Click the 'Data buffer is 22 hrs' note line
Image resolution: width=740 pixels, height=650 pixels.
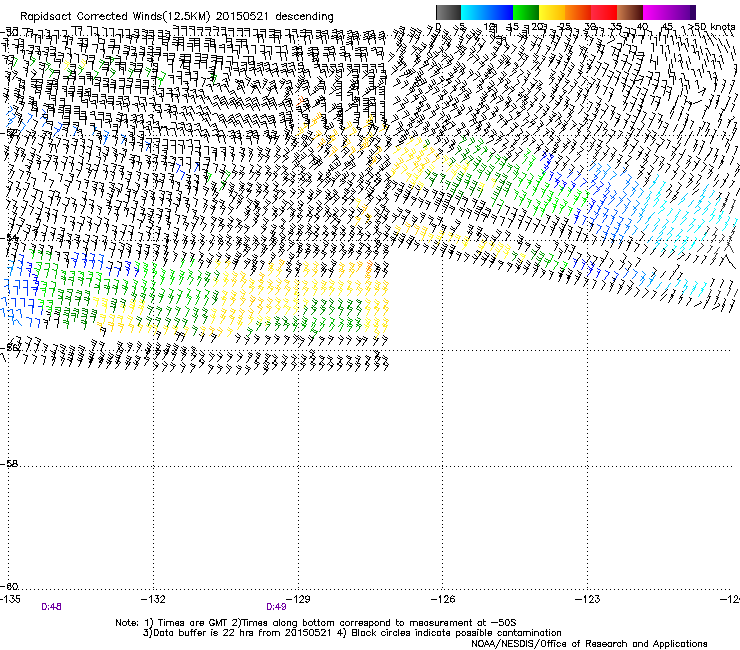click(x=352, y=633)
